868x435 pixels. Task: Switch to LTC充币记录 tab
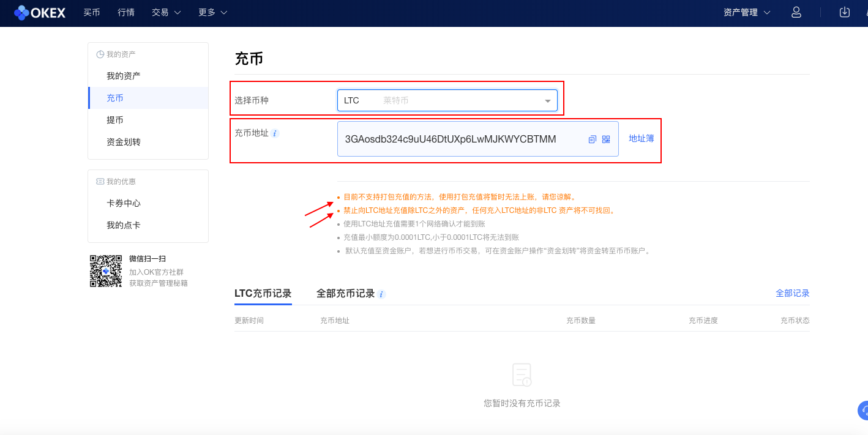pos(263,294)
